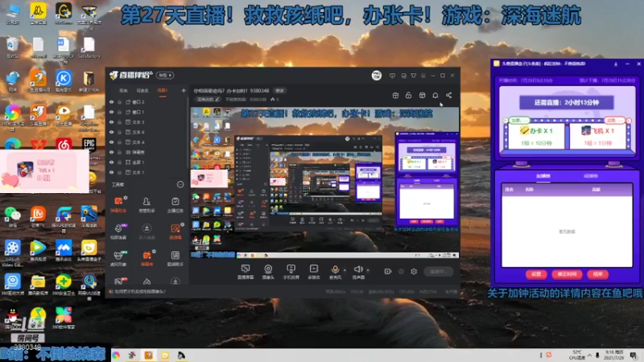Click the message icon in 直播伴侣 title bar

392,76
